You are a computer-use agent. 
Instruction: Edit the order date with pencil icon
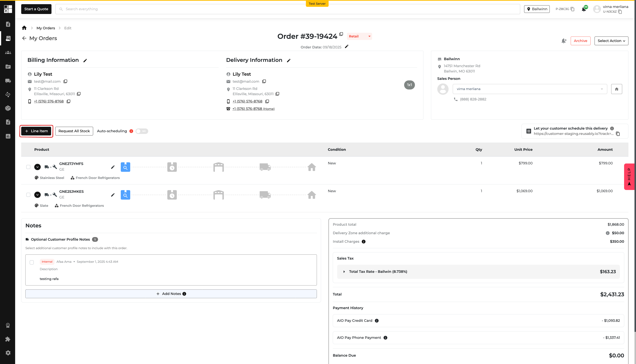pos(347,47)
